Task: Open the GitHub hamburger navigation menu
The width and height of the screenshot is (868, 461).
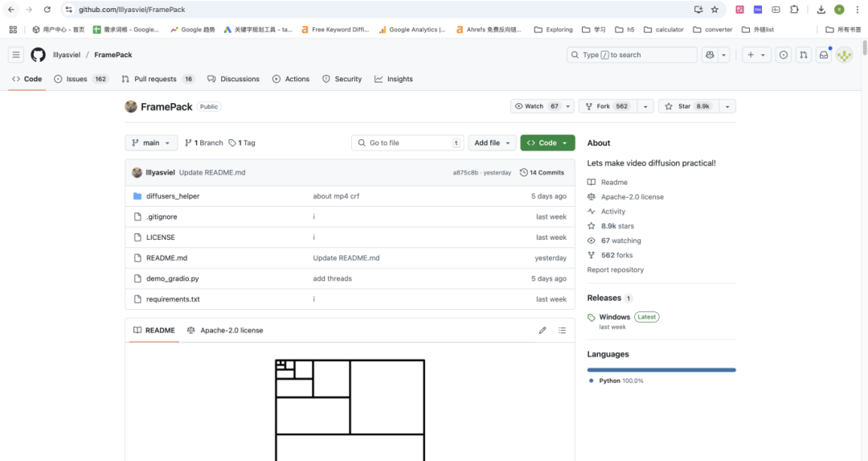Action: 16,55
